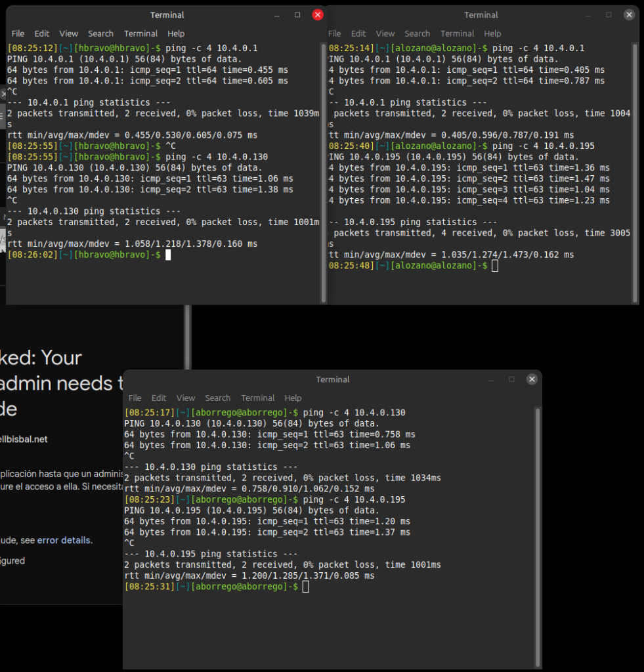Maximize the alozano terminal window
This screenshot has height=672, width=644.
[609, 14]
